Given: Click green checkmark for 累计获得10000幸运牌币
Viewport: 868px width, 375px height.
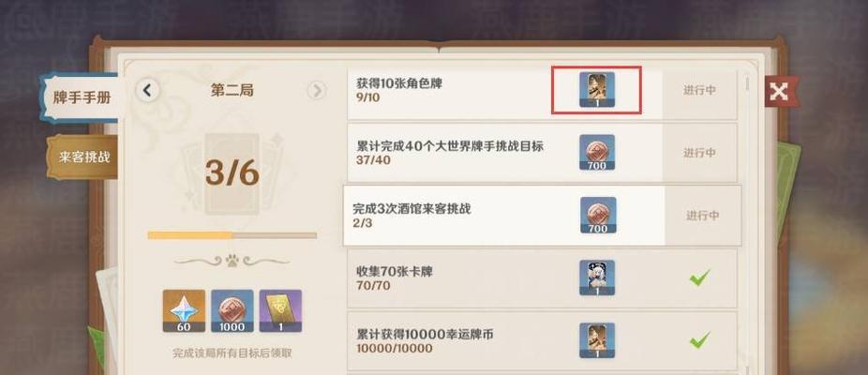Looking at the screenshot, I should click(699, 340).
